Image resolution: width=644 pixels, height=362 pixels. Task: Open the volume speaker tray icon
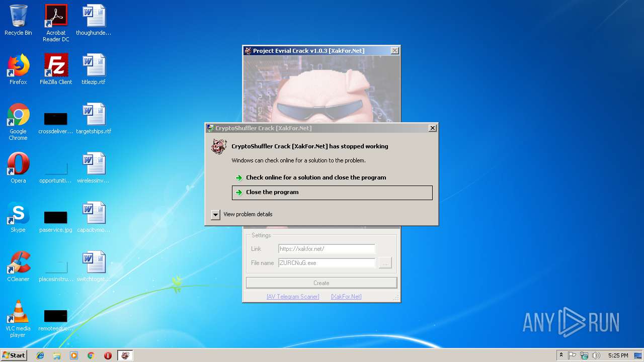596,355
